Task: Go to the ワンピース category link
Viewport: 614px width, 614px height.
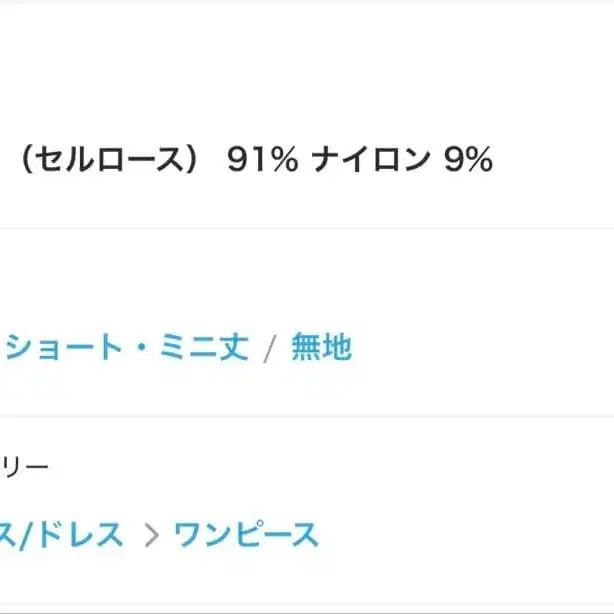Action: coord(246,534)
